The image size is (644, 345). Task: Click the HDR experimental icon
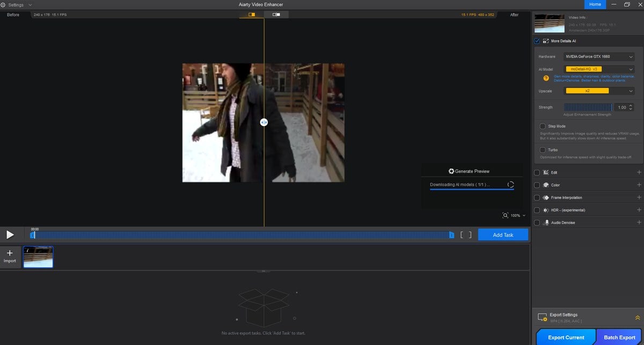[546, 210]
